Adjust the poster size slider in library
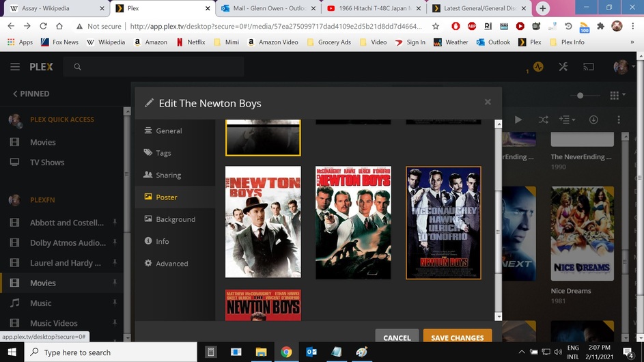The width and height of the screenshot is (644, 362). point(580,96)
